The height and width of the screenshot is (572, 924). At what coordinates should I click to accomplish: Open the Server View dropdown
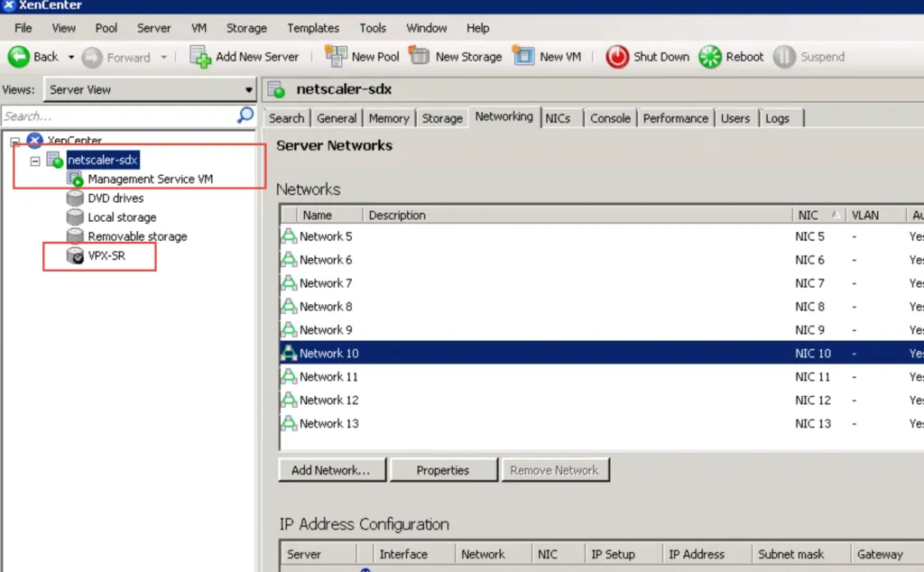click(249, 89)
